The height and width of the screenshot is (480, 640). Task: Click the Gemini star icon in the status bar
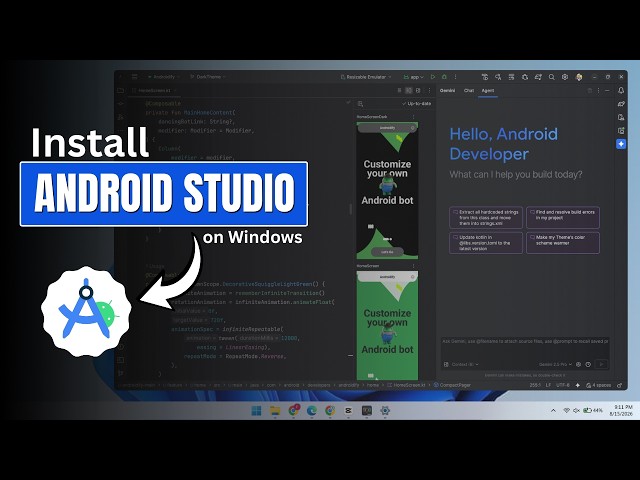(x=578, y=385)
